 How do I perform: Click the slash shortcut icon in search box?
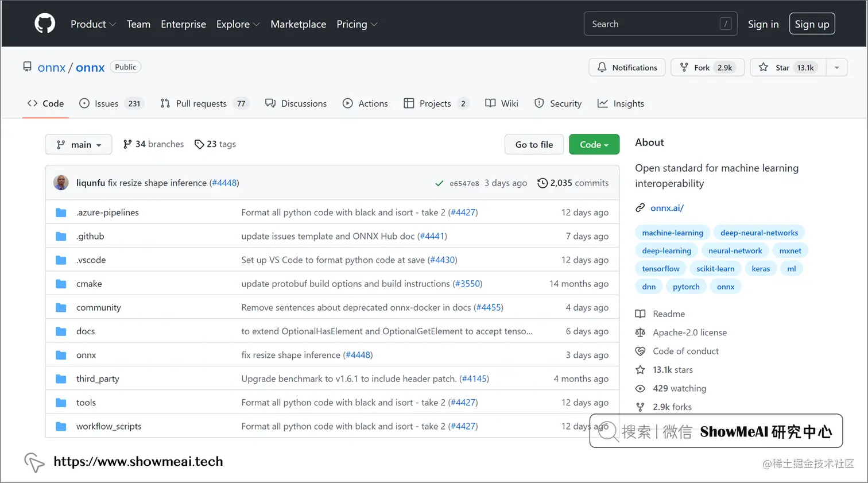[x=726, y=24]
